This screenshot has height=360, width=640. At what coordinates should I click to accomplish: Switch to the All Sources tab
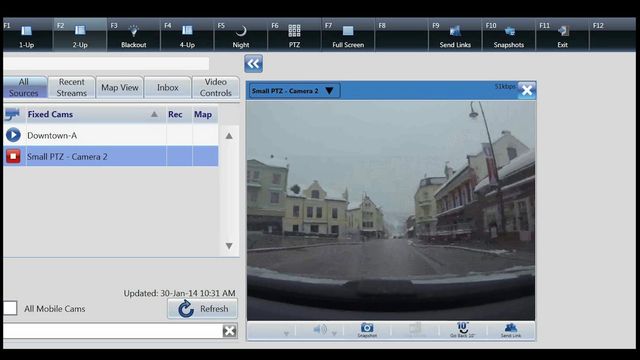click(24, 87)
